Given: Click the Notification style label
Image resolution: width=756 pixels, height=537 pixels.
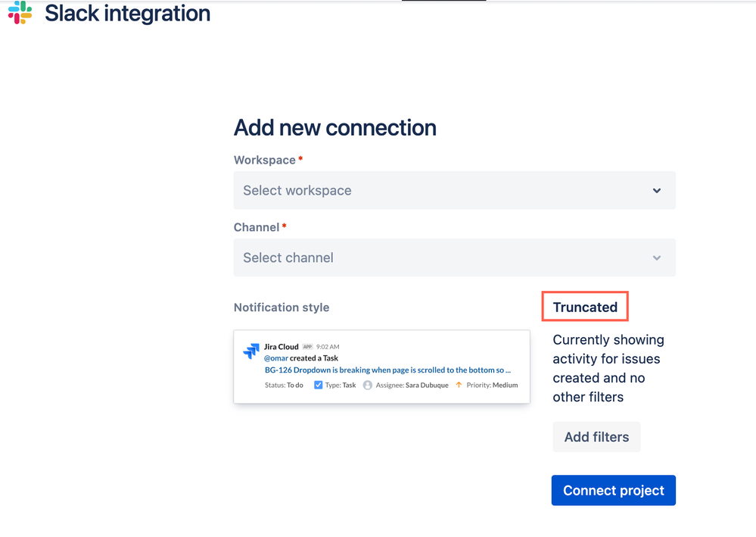Looking at the screenshot, I should (x=282, y=308).
